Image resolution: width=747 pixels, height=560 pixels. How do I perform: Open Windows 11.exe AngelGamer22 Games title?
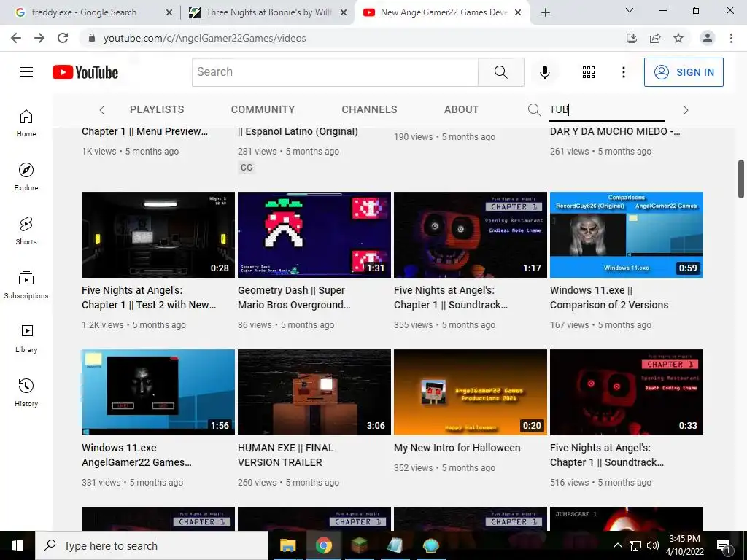pos(136,455)
